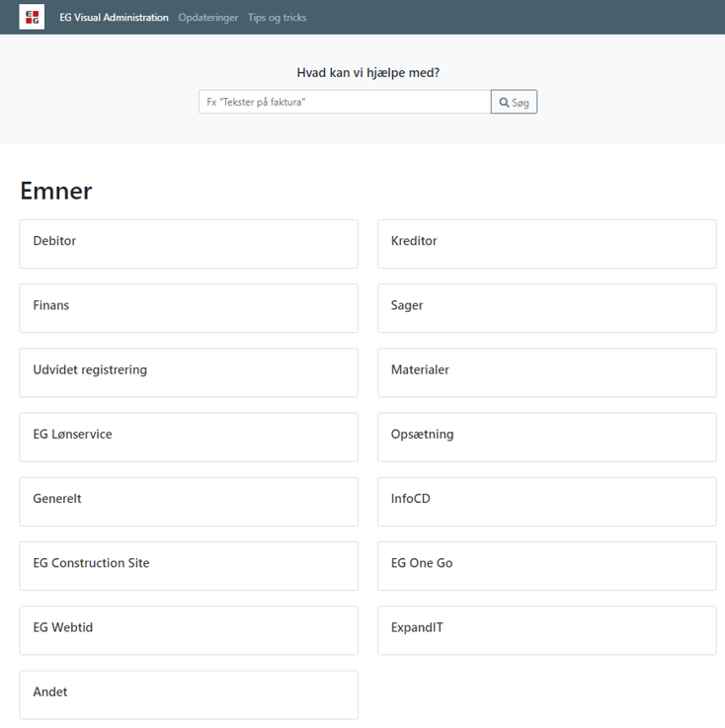Viewport: 725px width, 728px height.
Task: Open the EG Lønservice topic
Action: click(188, 436)
